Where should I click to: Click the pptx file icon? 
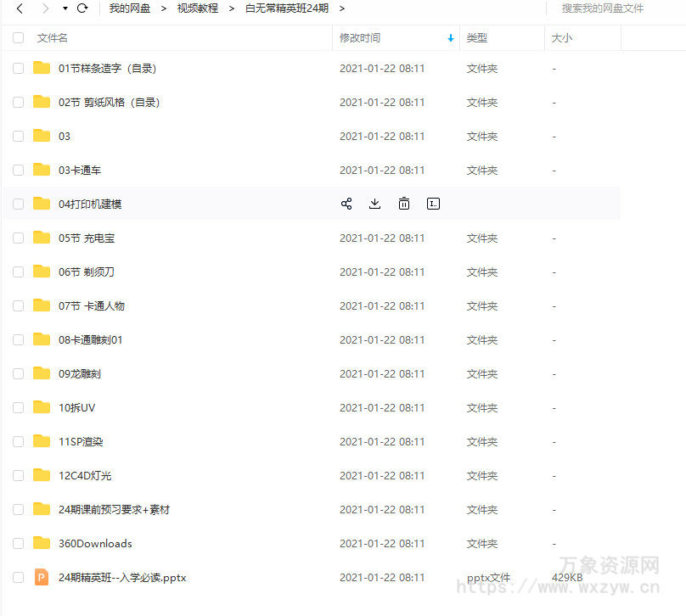(x=42, y=577)
